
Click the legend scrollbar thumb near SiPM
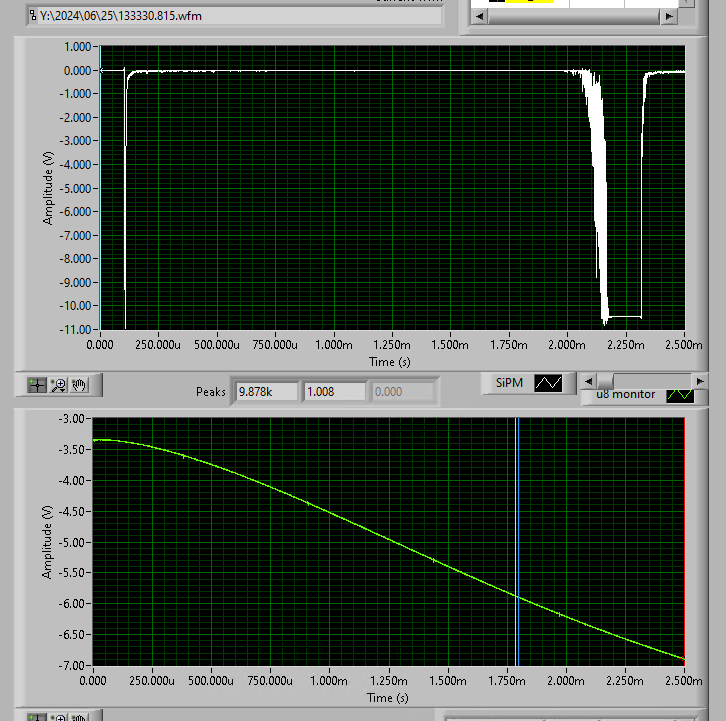(605, 382)
